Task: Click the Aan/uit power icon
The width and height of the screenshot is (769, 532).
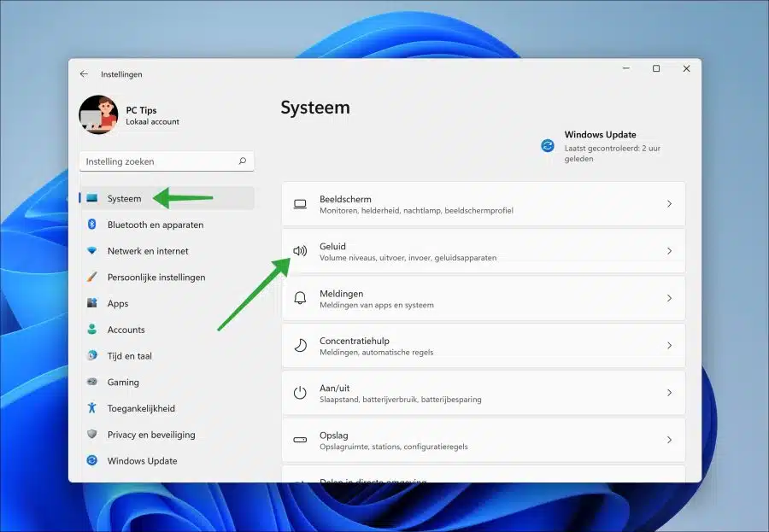Action: [300, 393]
